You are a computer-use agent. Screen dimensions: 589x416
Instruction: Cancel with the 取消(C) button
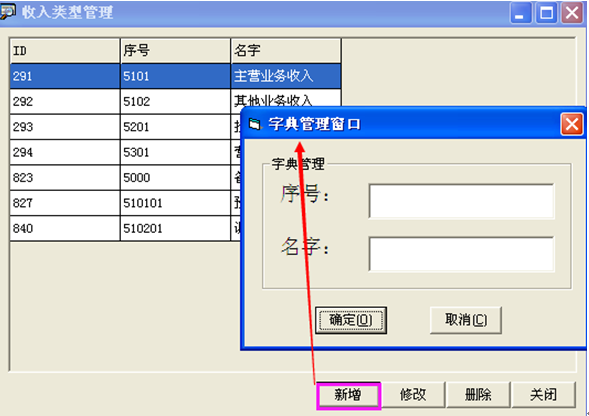pyautogui.click(x=466, y=320)
